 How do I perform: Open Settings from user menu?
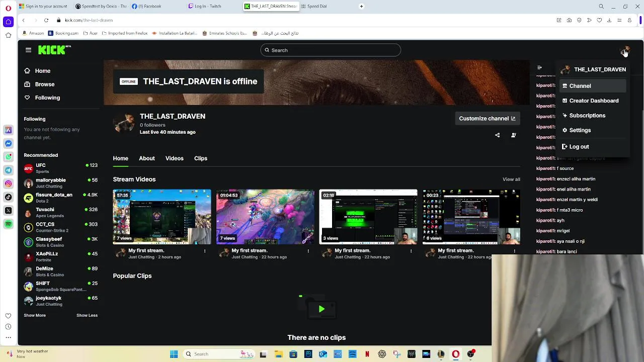click(x=593, y=130)
